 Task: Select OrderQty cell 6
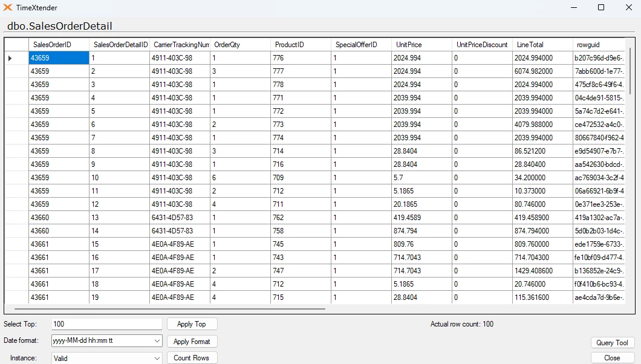[x=241, y=178]
